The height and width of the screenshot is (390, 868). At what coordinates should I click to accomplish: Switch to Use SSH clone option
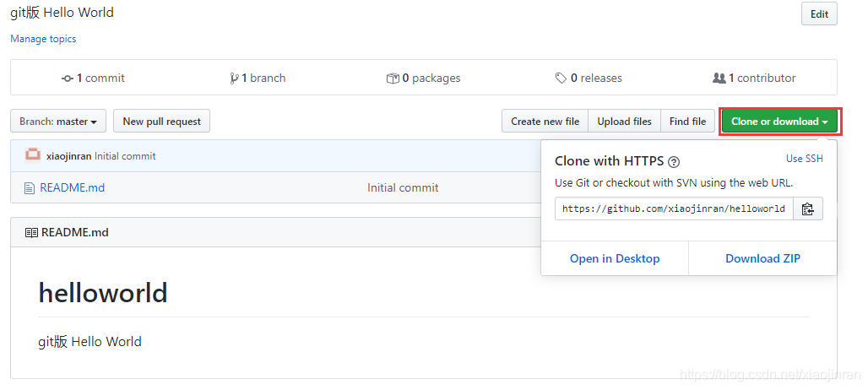tap(805, 159)
